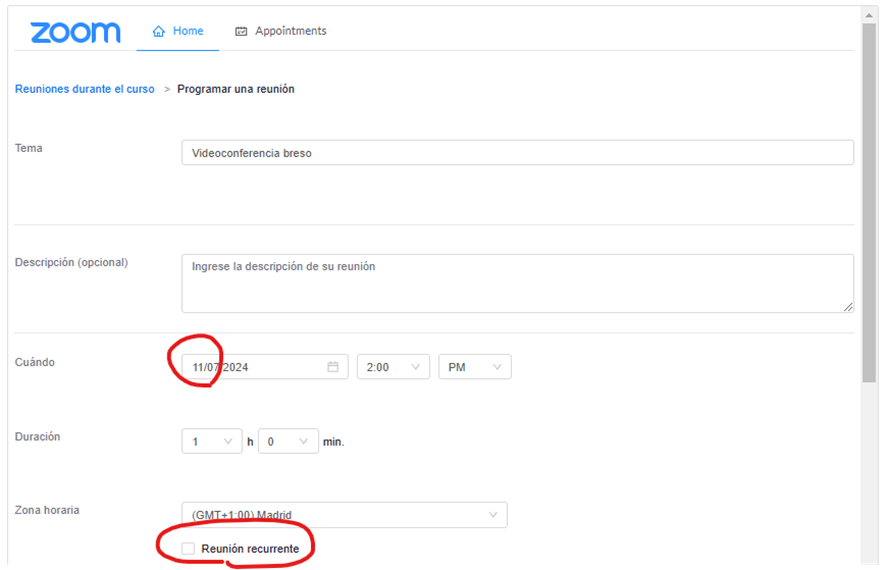This screenshot has height=570, width=886.
Task: Open the Zona horaria Madrid dropdown
Action: 344,515
